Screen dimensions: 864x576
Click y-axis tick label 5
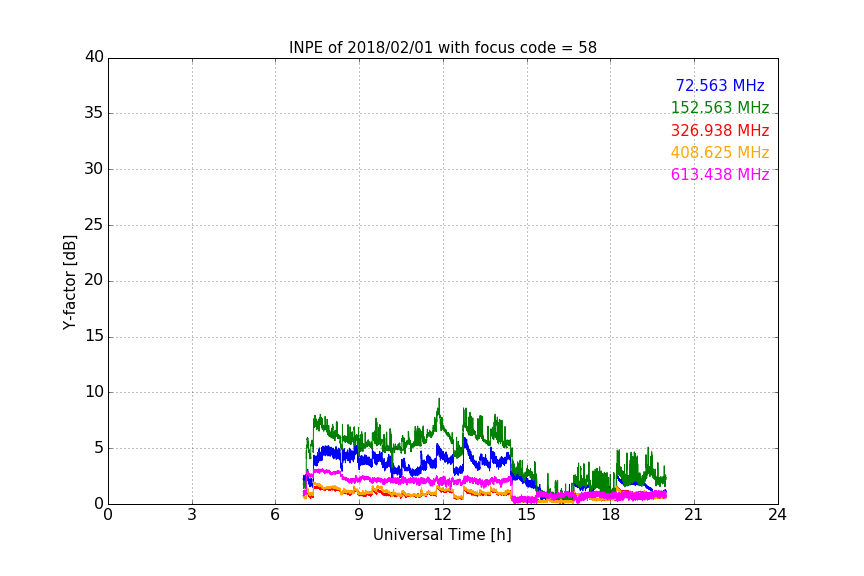(99, 448)
